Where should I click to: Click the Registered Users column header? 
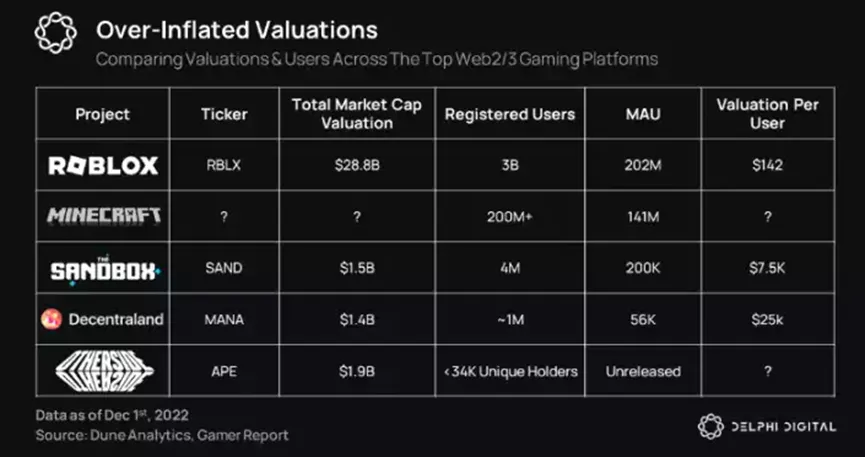(510, 114)
